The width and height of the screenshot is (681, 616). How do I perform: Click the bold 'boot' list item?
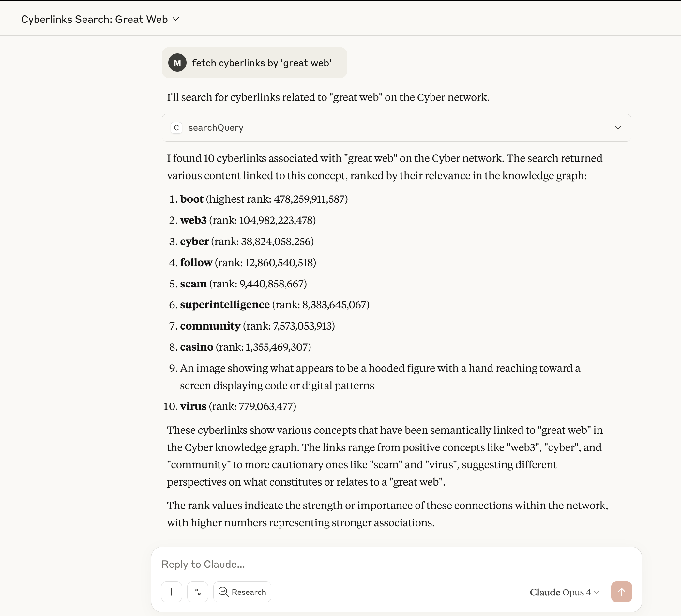coord(191,199)
